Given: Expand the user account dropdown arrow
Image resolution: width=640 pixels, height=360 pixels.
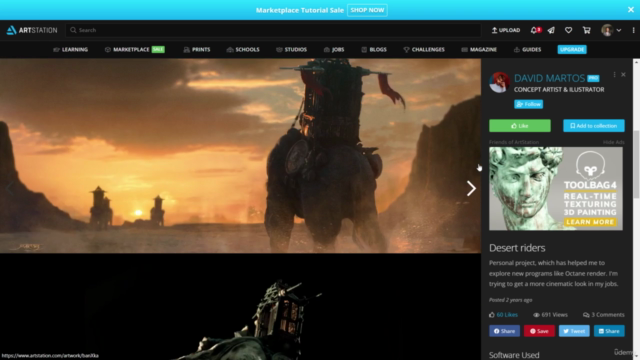Looking at the screenshot, I should click(x=619, y=30).
